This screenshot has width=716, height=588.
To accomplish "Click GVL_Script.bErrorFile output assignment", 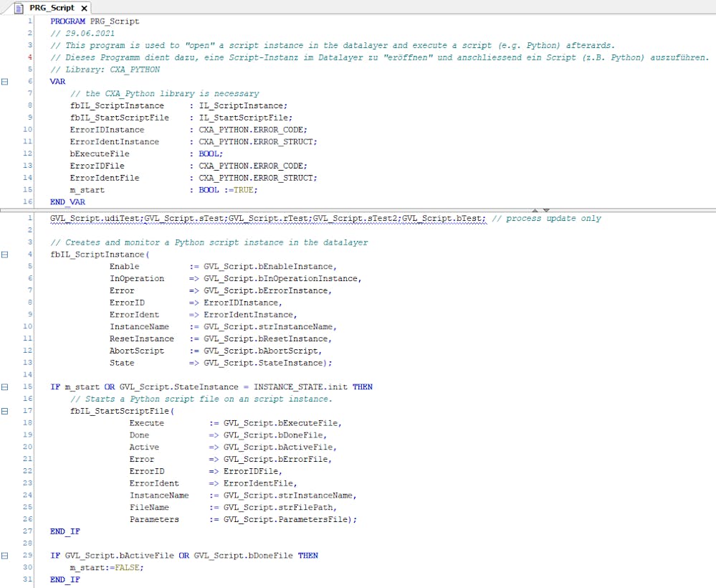I will click(277, 459).
